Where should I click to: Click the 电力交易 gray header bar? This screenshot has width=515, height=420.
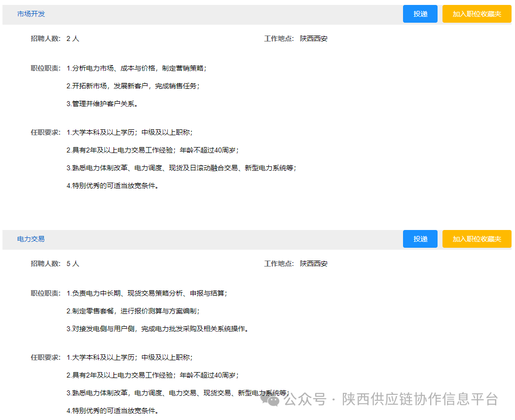[222, 239]
